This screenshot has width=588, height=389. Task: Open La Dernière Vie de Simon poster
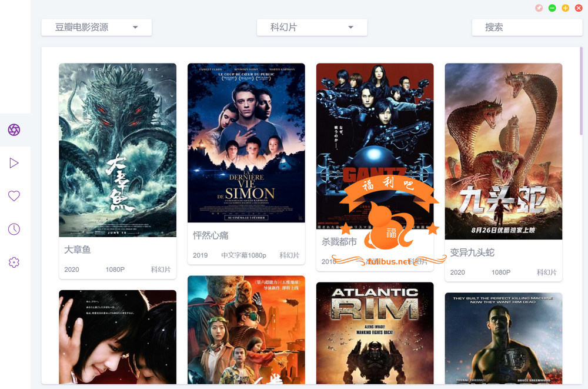[246, 143]
